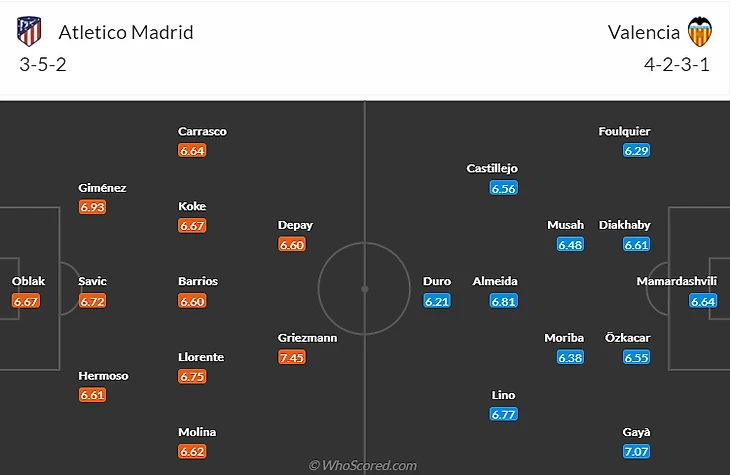This screenshot has height=475, width=730.
Task: Select Almeida's 6.81 rating badge
Action: pyautogui.click(x=504, y=301)
